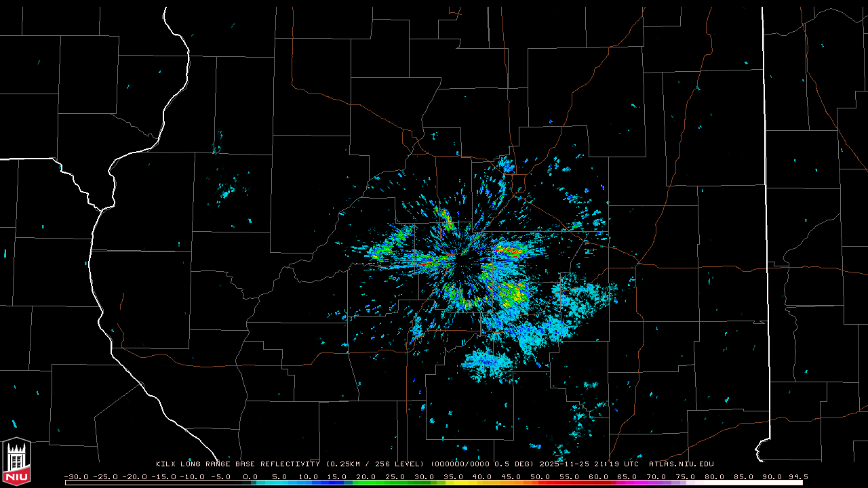The image size is (868, 488).
Task: Click the "45.0" scale label
Action: pyautogui.click(x=511, y=476)
